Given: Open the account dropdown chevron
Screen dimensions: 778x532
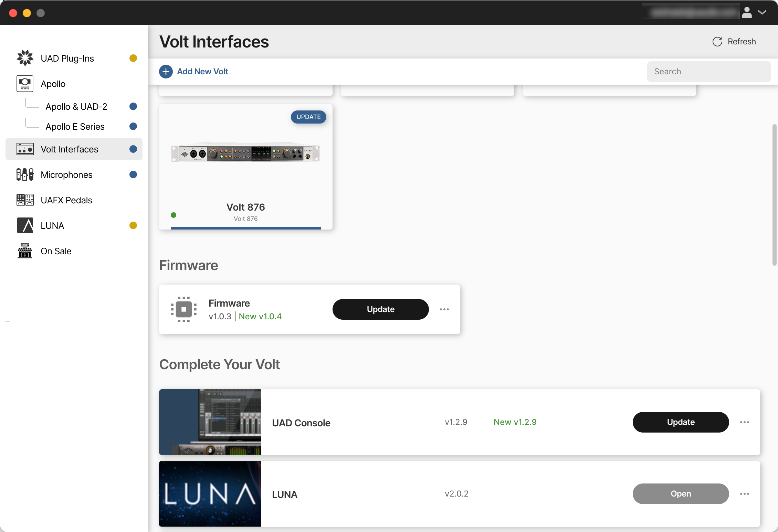Looking at the screenshot, I should (x=762, y=12).
